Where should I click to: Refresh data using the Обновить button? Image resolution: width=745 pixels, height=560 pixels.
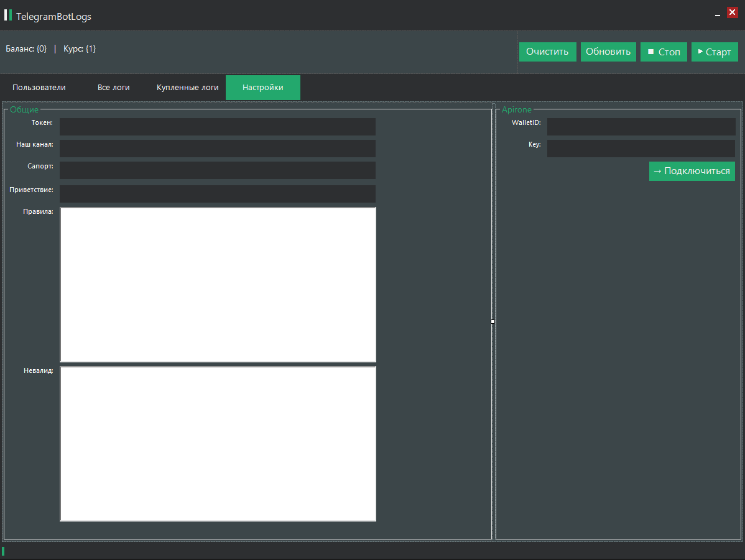608,52
